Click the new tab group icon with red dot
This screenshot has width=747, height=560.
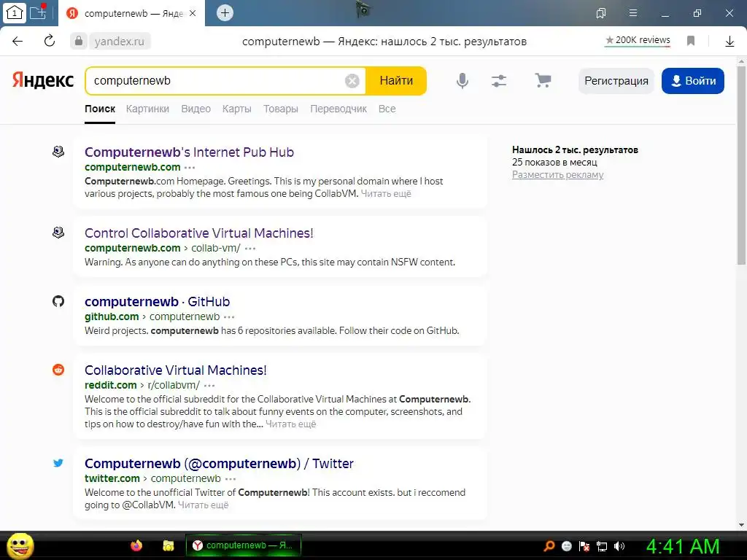point(38,12)
